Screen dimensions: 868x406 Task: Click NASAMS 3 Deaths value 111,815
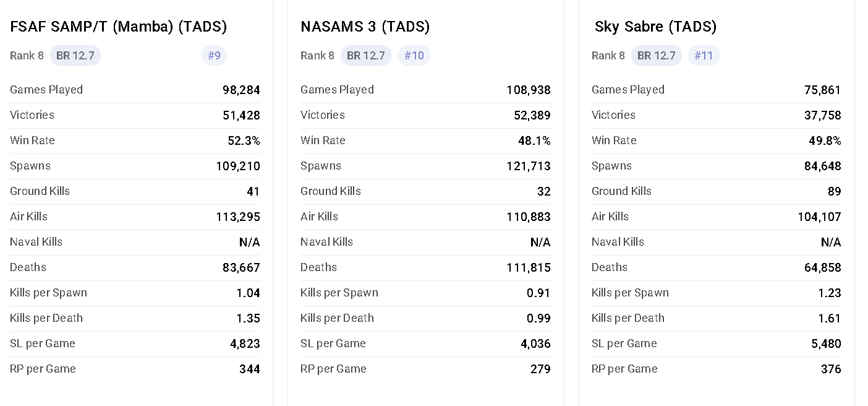pos(528,267)
